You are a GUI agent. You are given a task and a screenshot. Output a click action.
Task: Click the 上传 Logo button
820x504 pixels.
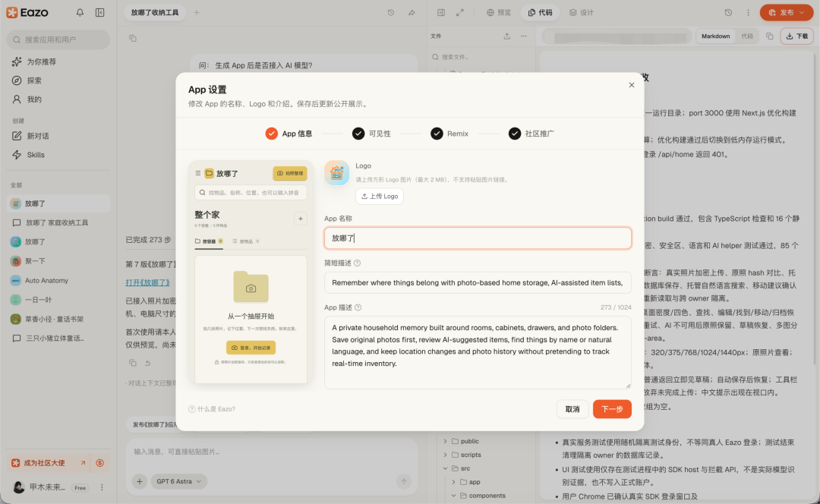pos(380,196)
